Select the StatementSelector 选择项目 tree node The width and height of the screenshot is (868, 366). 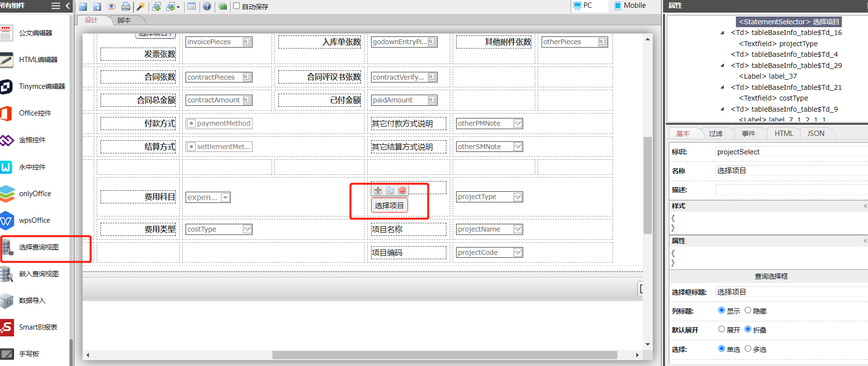(789, 22)
